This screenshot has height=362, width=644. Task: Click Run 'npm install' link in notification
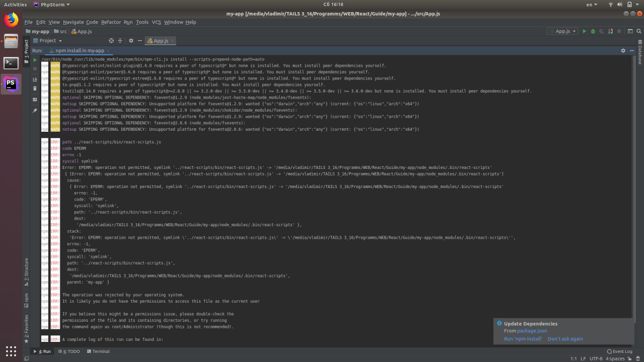tap(523, 339)
